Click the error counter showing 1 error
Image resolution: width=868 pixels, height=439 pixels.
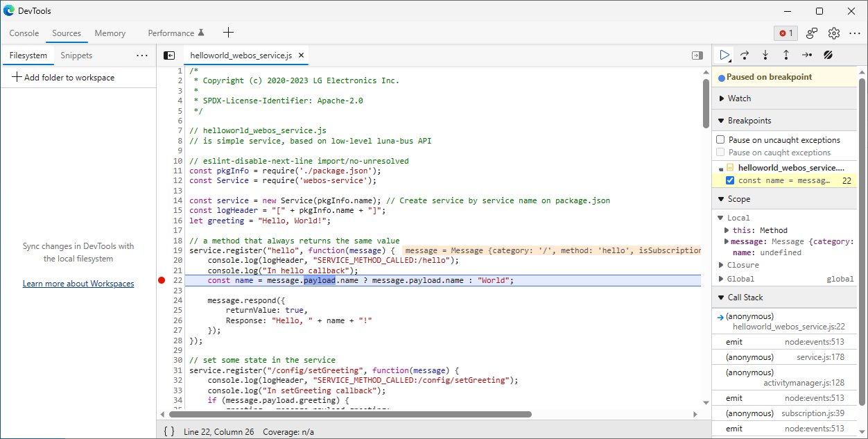(x=785, y=33)
